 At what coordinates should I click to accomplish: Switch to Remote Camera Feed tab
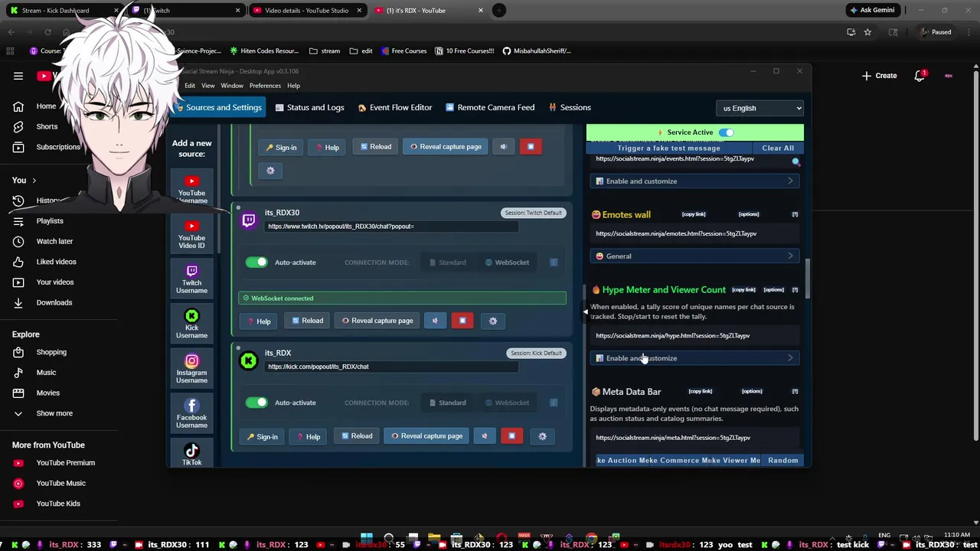[490, 108]
